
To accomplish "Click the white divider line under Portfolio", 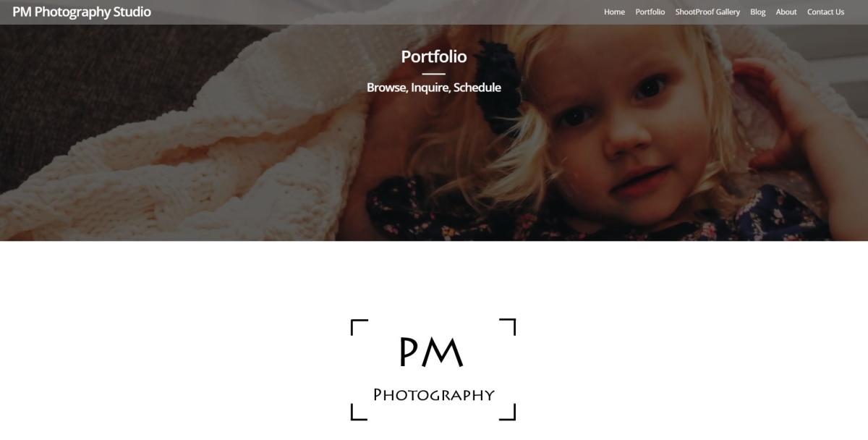I will (x=434, y=74).
